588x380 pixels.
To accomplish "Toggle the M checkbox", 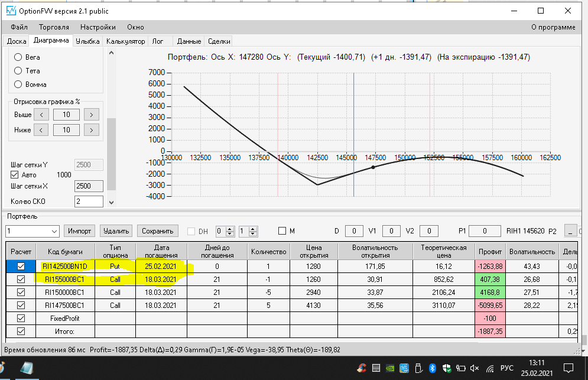I will [282, 230].
